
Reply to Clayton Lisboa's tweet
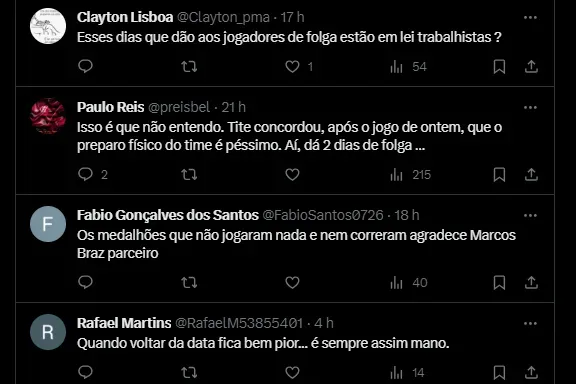click(x=85, y=67)
